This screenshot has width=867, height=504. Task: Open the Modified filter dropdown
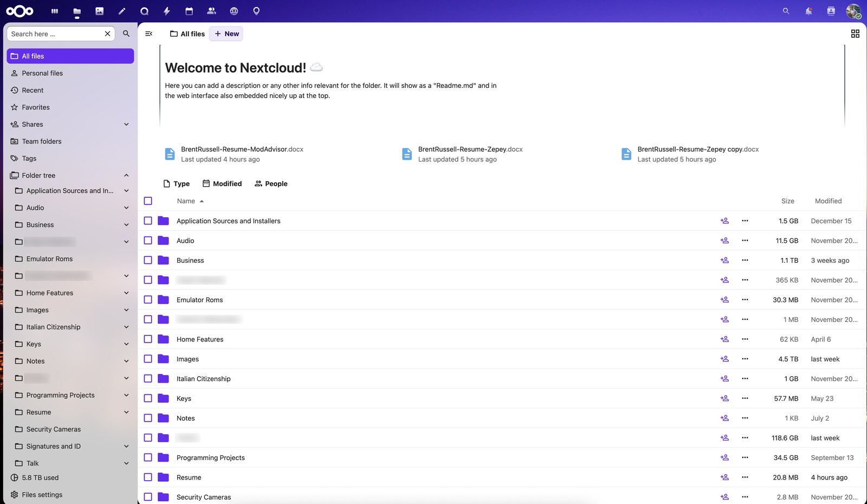pos(222,184)
